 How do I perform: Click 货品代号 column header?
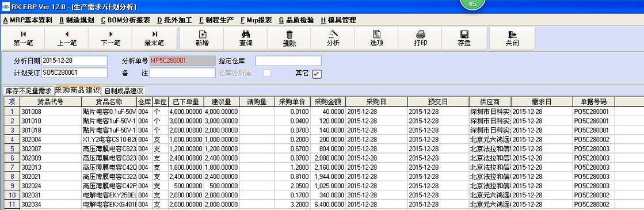51,101
